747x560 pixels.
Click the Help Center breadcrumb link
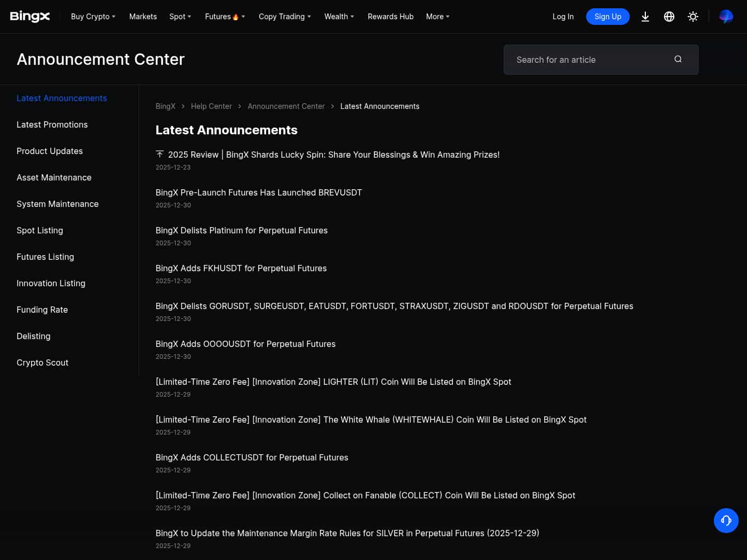coord(211,106)
